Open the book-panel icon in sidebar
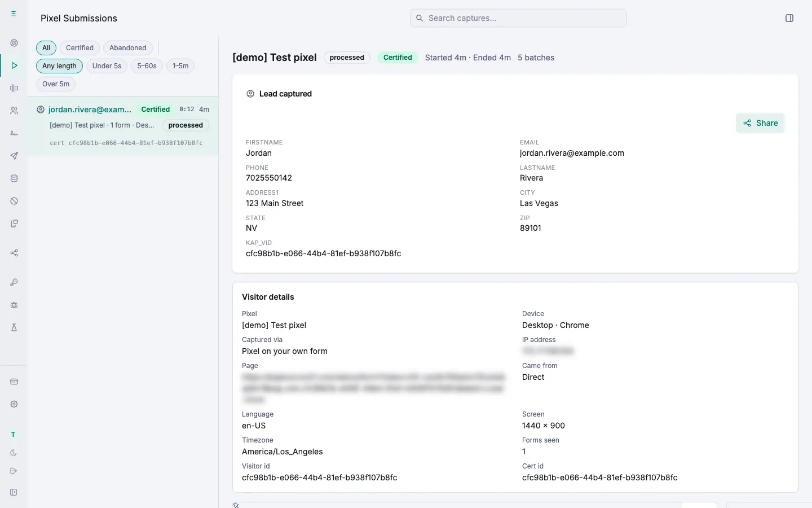This screenshot has width=812, height=508. (14, 88)
